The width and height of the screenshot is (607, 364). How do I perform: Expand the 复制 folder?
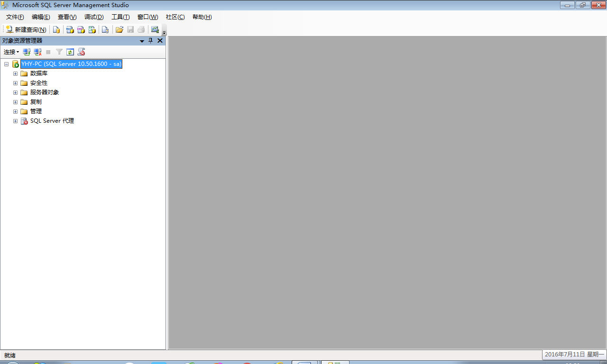pyautogui.click(x=15, y=102)
